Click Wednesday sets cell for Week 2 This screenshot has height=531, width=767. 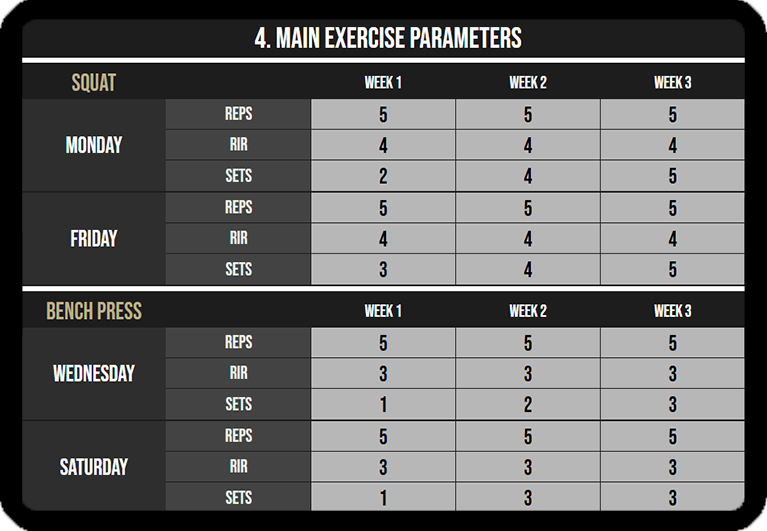pos(528,405)
